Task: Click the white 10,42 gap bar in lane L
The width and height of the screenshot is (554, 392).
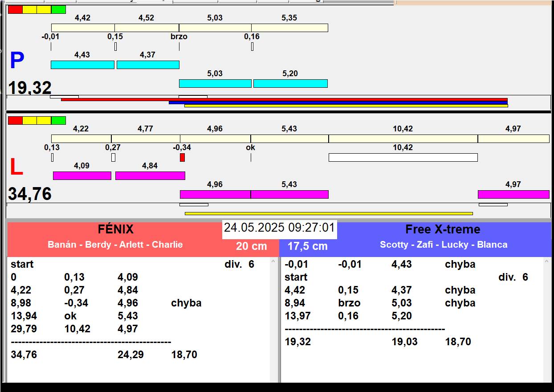Action: click(403, 157)
